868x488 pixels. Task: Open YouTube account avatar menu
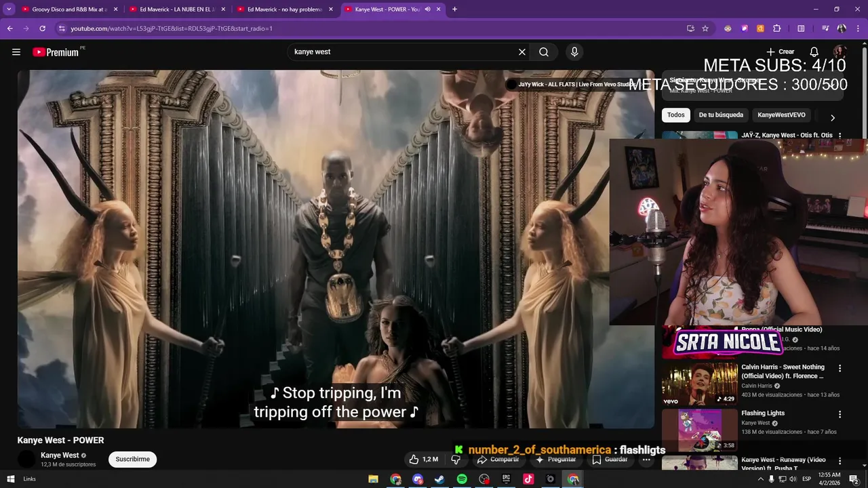tap(840, 52)
